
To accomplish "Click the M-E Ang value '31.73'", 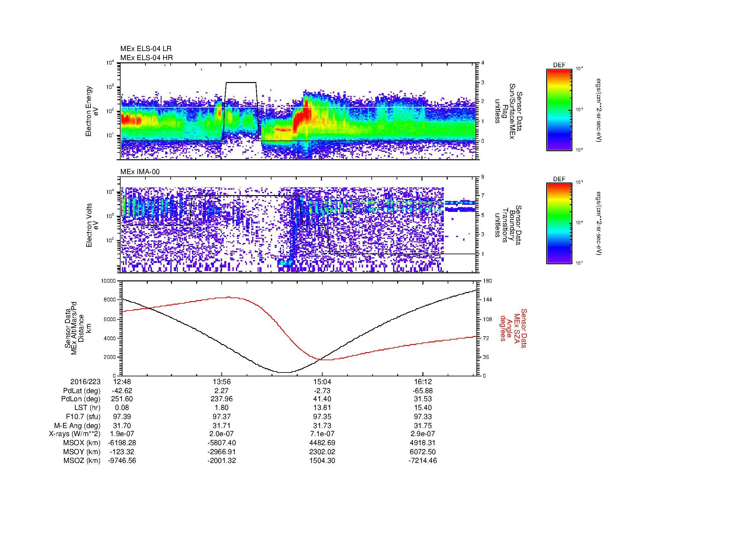I will (x=322, y=425).
